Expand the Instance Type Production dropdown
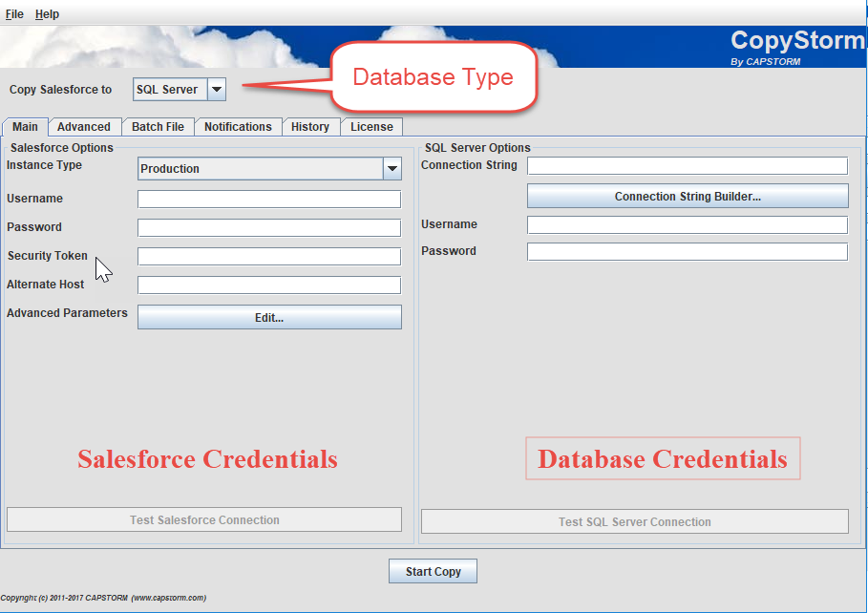868x613 pixels. coord(269,169)
